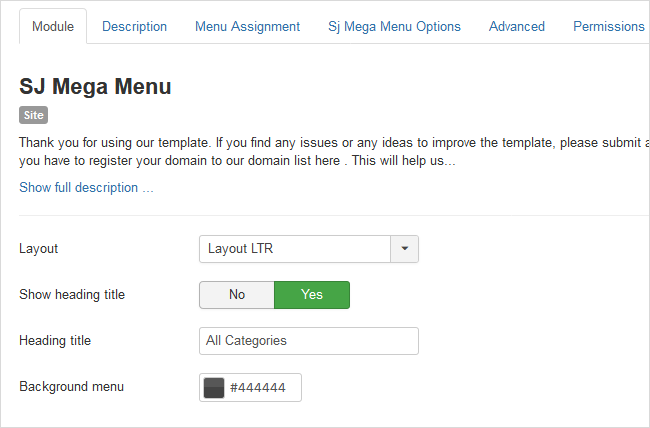Set Show heading title to Yes

tap(312, 295)
